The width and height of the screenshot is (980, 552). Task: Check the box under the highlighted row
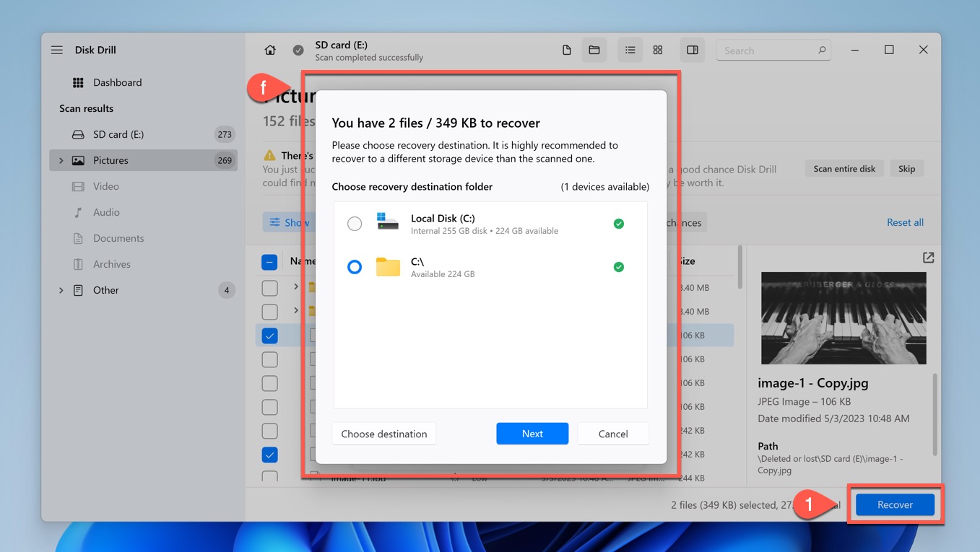[269, 359]
